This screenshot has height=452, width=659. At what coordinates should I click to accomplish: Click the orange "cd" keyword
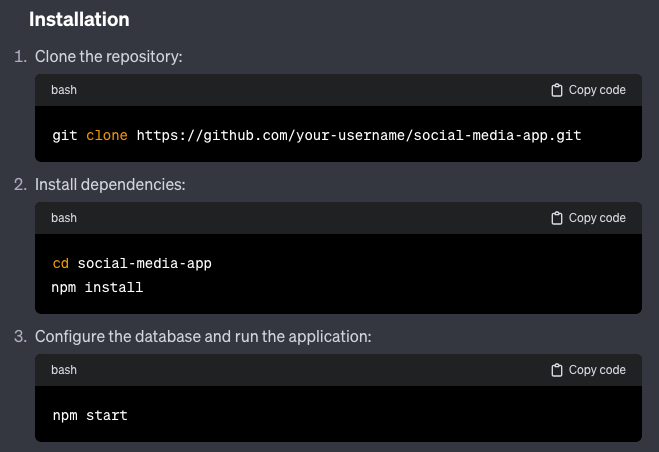pyautogui.click(x=60, y=263)
